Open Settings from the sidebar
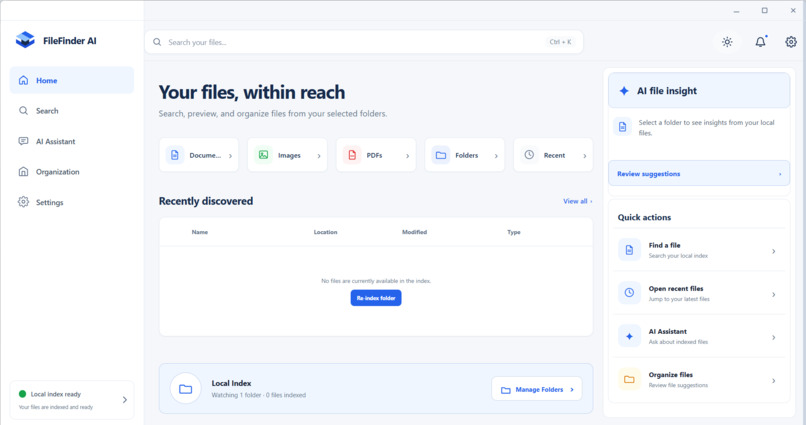Viewport: 806px width, 425px height. point(71,202)
